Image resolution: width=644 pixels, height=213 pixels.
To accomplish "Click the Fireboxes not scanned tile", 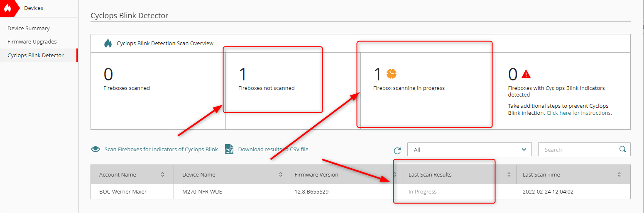I will (293, 91).
